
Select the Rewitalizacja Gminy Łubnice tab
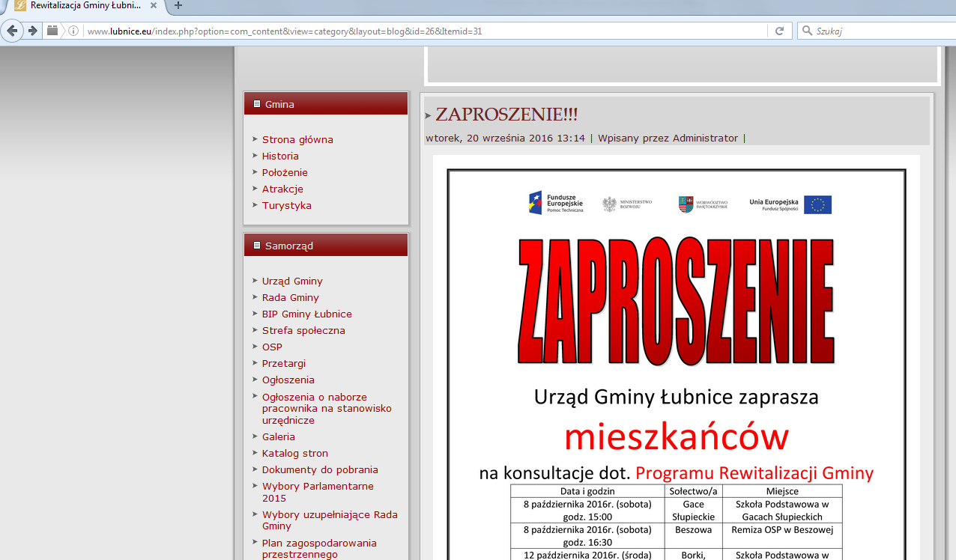(x=86, y=5)
